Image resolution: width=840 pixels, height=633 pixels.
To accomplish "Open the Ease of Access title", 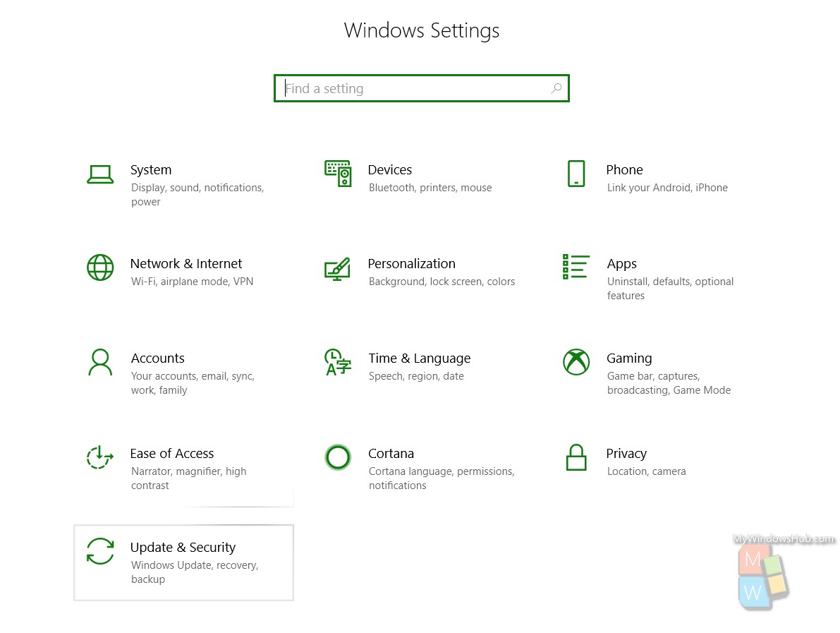I will point(172,454).
